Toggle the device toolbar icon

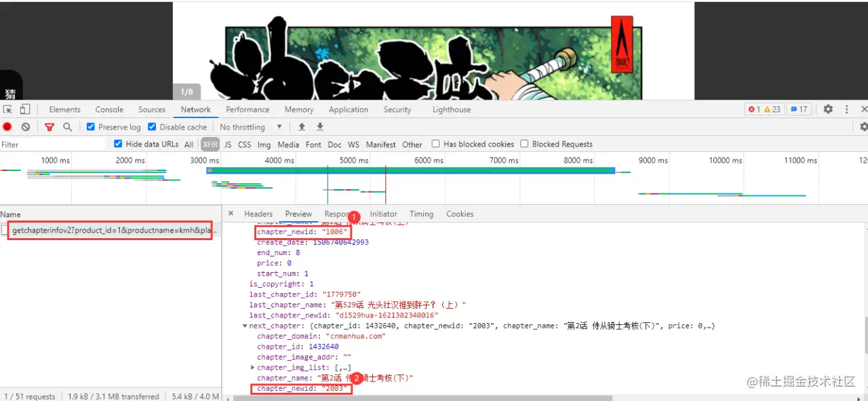(24, 109)
